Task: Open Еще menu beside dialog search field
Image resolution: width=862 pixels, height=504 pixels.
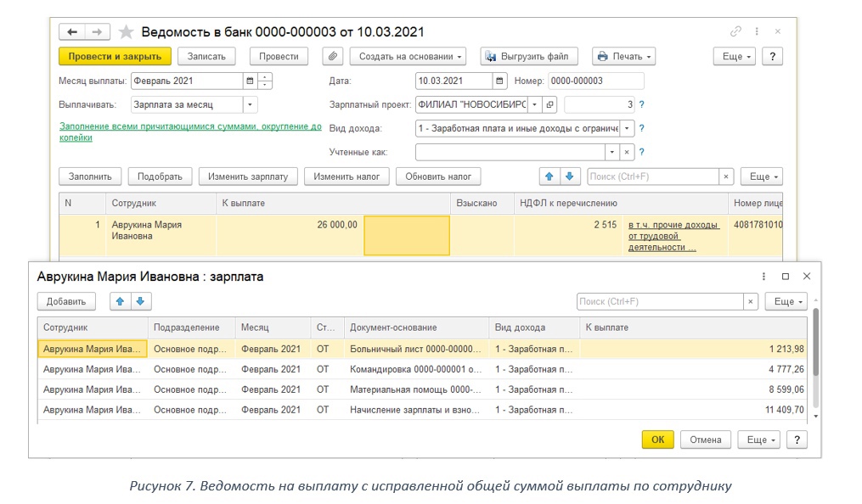Action: click(x=786, y=301)
